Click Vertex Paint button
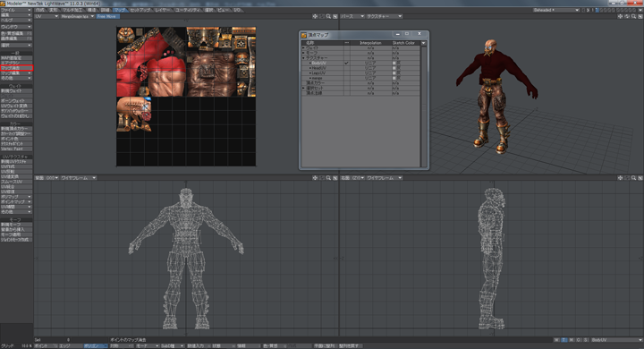This screenshot has width=644, height=349. coord(16,149)
